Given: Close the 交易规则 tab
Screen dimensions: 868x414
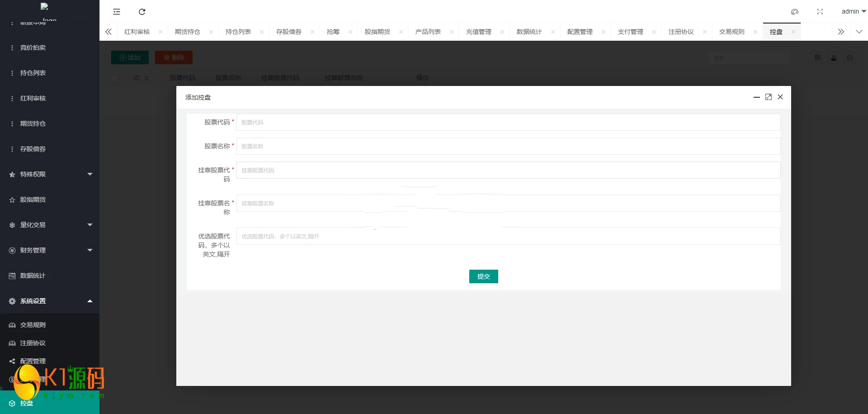Looking at the screenshot, I should click(755, 32).
